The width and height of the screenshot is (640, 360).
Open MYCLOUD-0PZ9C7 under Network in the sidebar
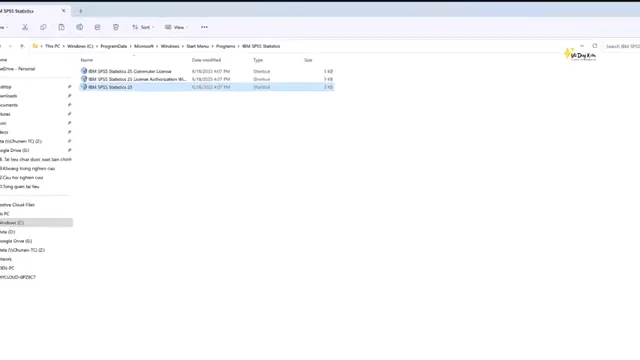coord(18,277)
